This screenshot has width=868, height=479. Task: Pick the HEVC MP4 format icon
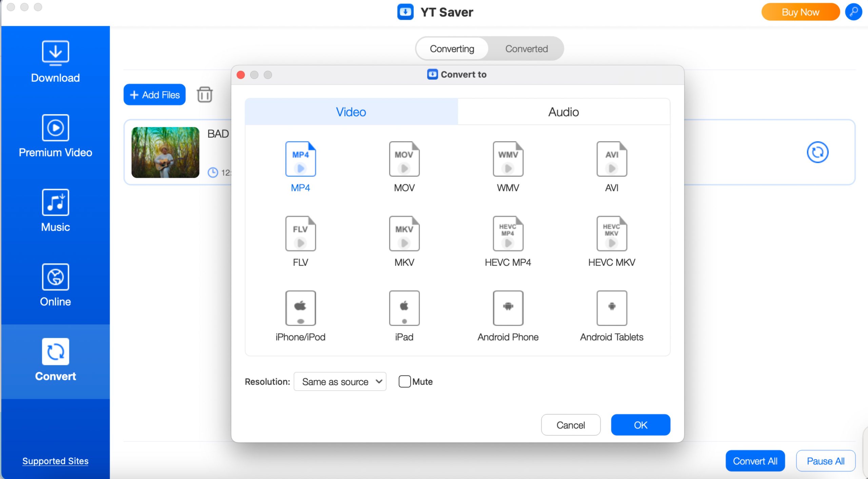tap(508, 234)
